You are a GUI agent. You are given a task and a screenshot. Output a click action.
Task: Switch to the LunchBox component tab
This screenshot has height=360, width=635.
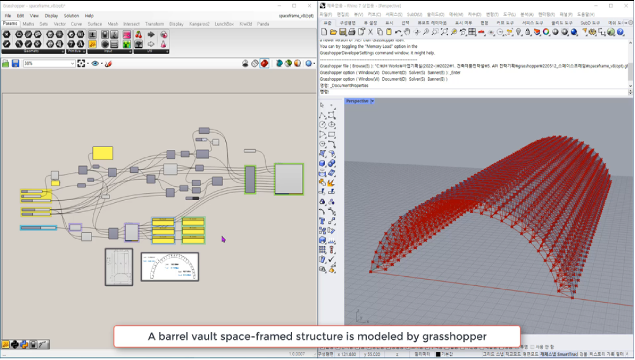224,24
